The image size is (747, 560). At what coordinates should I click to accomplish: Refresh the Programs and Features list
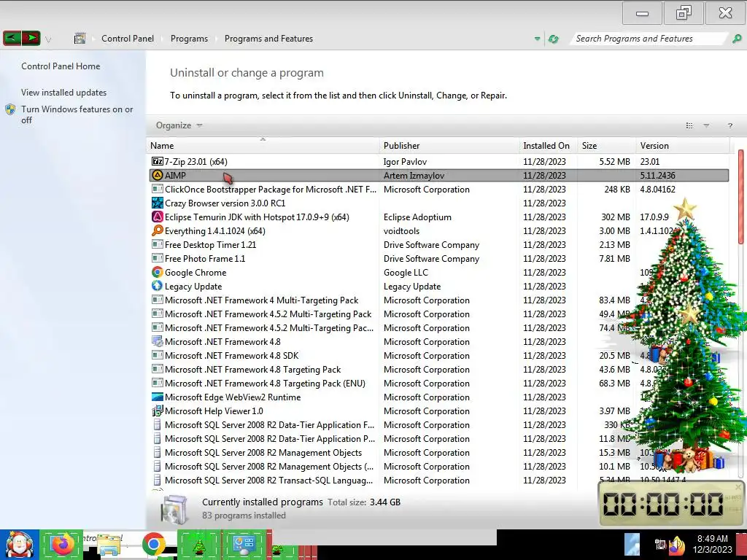[x=553, y=39]
